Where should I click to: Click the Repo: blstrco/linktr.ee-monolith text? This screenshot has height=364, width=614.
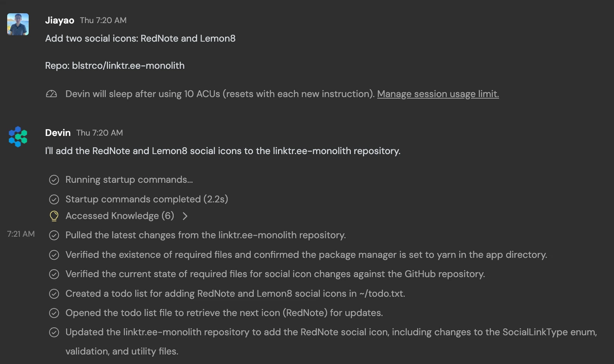pos(115,66)
